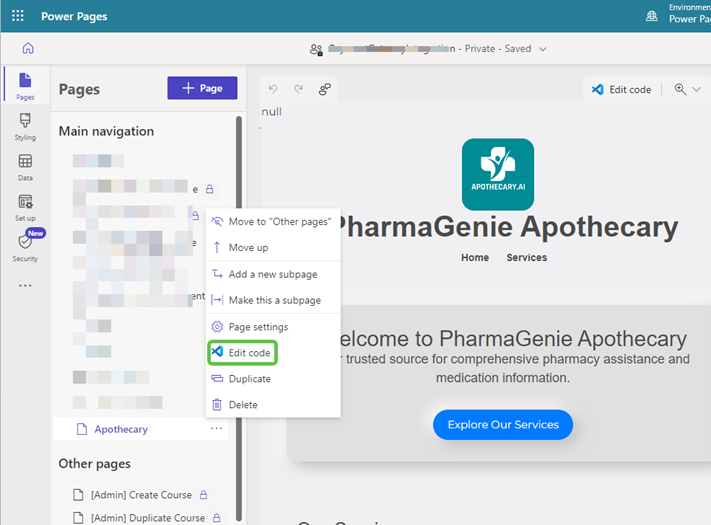Choose Duplicate in context menu
Viewport: 711px width, 525px height.
(x=273, y=379)
